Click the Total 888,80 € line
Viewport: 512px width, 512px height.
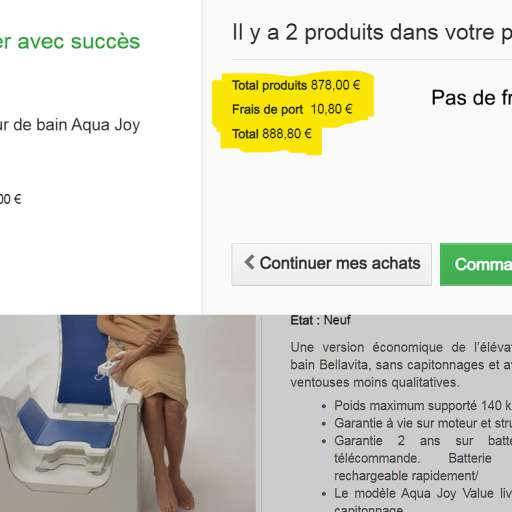click(272, 134)
